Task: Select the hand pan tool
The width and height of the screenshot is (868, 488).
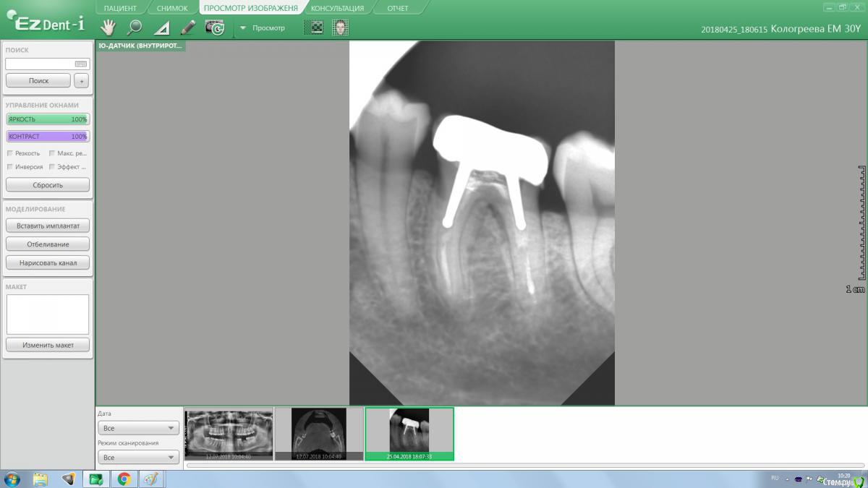Action: (x=108, y=27)
